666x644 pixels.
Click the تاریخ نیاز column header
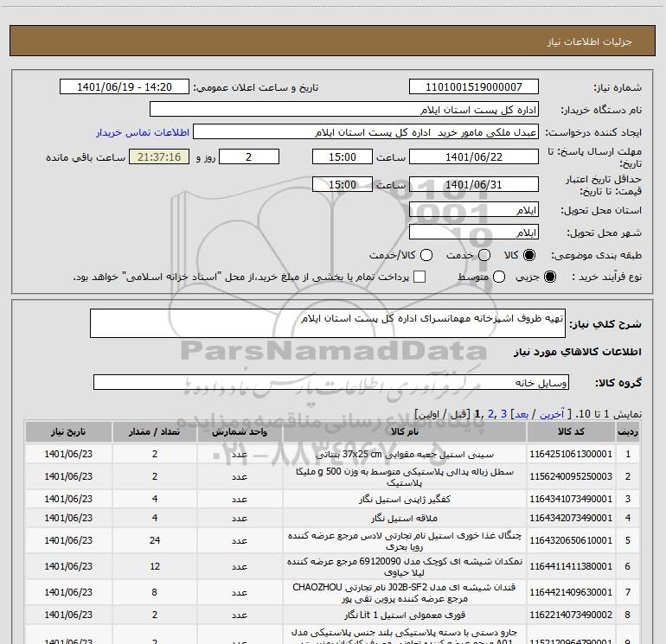click(68, 431)
